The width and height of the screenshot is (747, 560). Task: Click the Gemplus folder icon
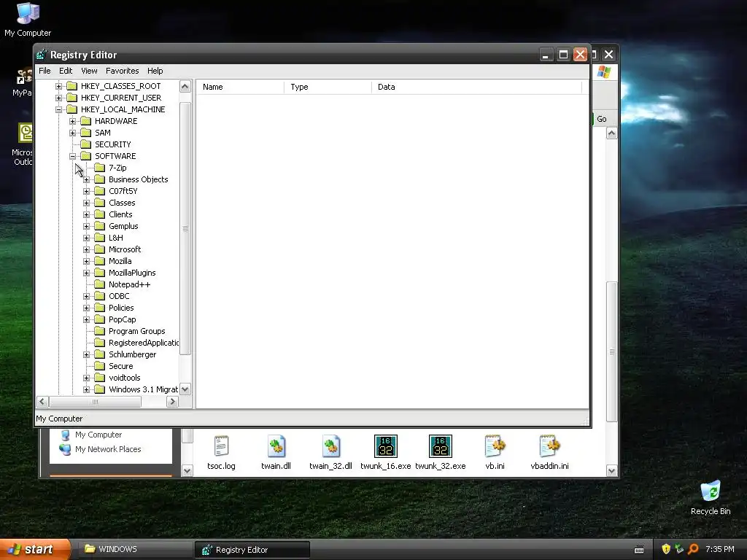tap(99, 226)
